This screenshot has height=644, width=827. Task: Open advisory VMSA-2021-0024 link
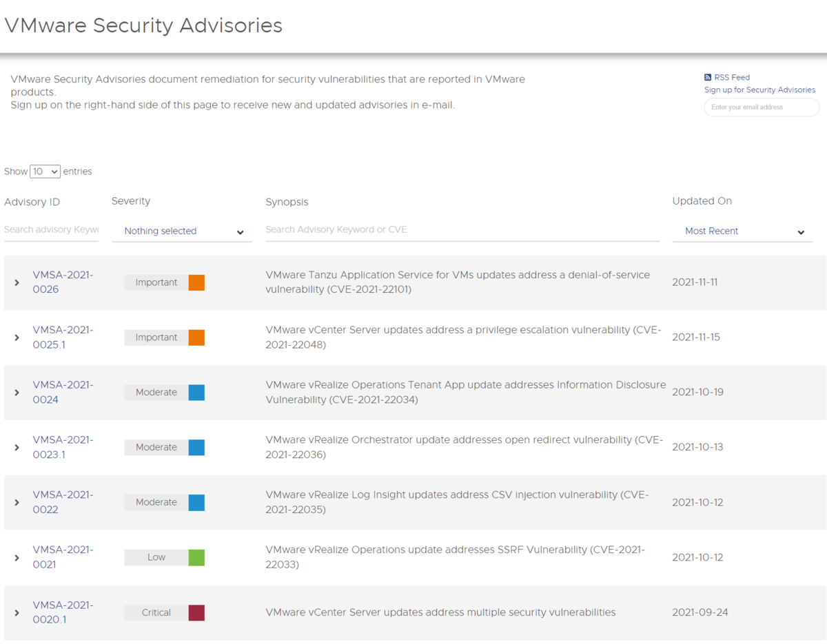tap(63, 392)
